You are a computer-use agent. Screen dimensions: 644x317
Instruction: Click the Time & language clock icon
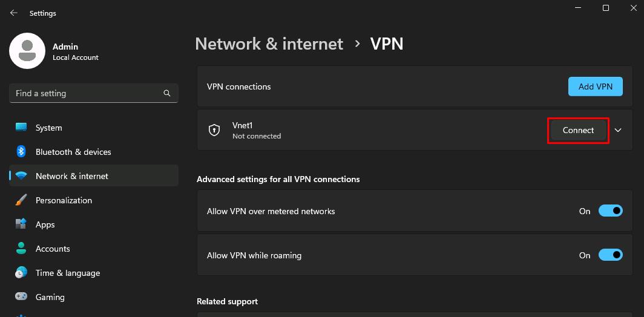click(x=21, y=273)
